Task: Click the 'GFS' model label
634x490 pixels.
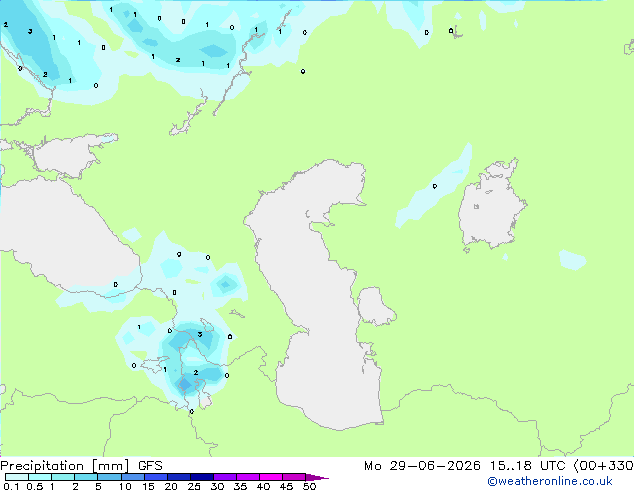Action: tap(150, 466)
